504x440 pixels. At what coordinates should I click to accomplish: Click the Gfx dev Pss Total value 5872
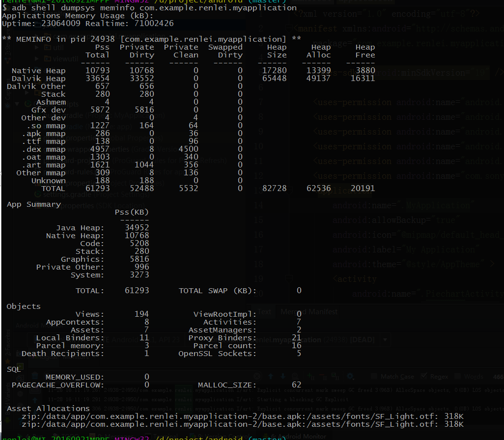100,110
